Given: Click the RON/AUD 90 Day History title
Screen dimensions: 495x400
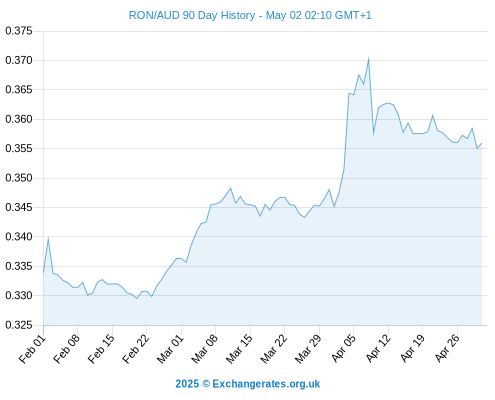Looking at the screenshot, I should coord(250,15).
